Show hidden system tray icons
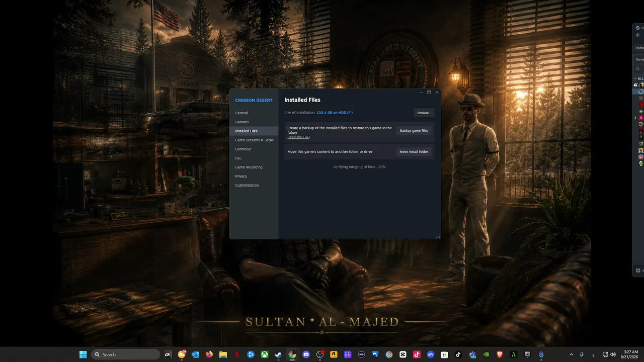Screen dimensions: 644x362 tap(571, 354)
